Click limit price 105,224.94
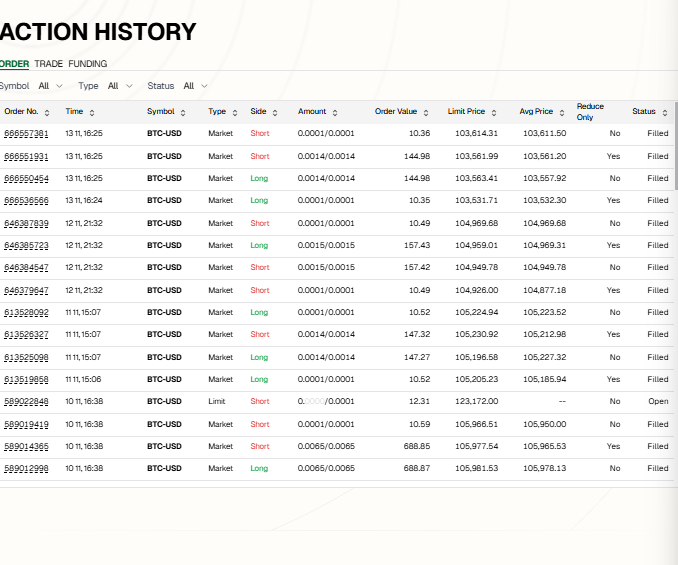Viewport: 678px width, 565px height. (477, 313)
